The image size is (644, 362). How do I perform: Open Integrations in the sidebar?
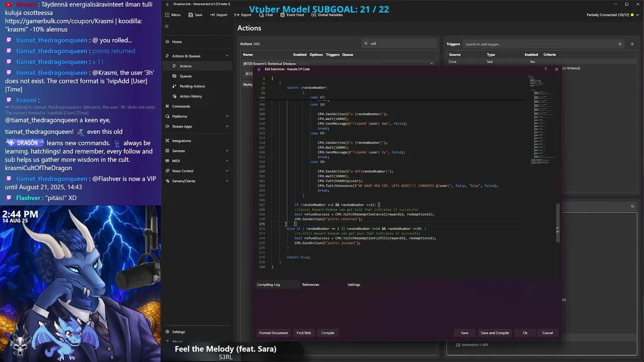tap(197, 141)
